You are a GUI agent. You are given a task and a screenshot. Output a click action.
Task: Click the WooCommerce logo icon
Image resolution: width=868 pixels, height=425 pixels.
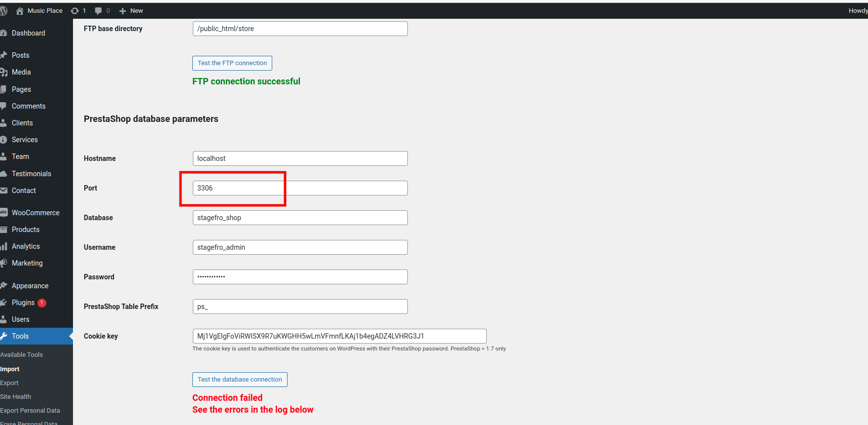click(3, 213)
